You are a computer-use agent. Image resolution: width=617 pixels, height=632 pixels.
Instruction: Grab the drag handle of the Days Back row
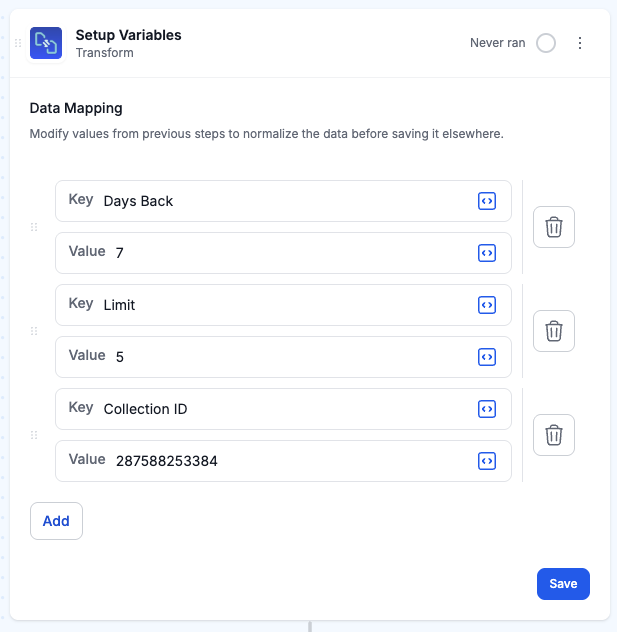pyautogui.click(x=34, y=227)
